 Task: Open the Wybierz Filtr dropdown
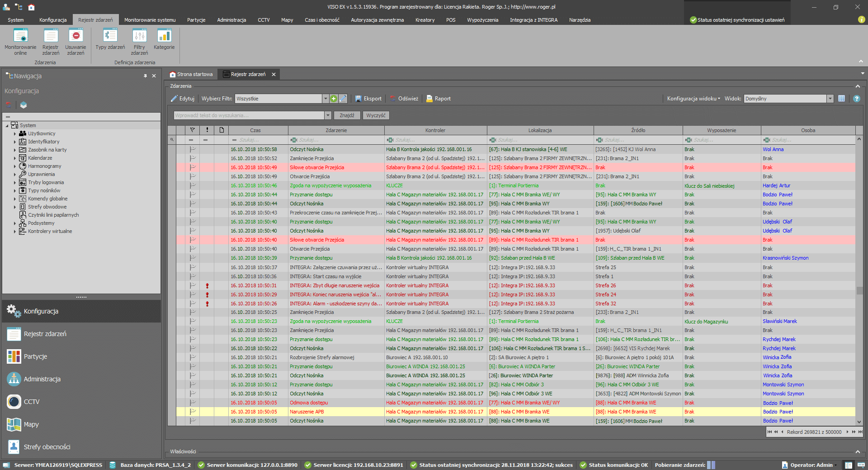(x=325, y=99)
